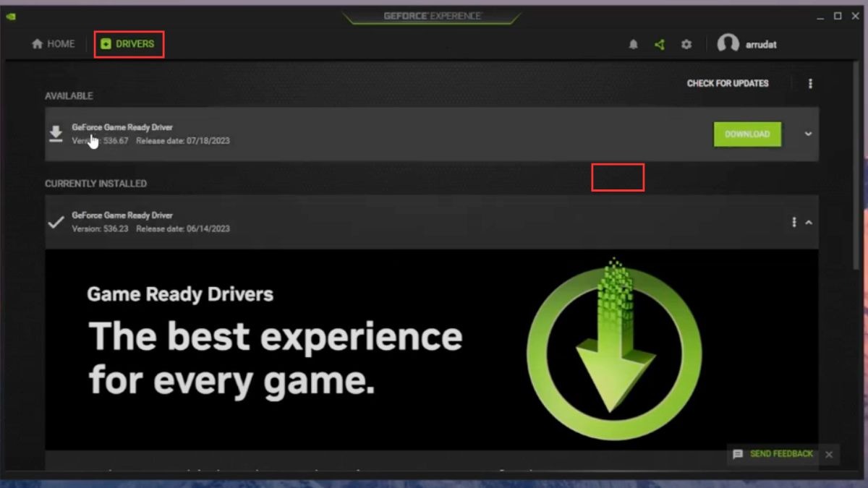This screenshot has width=868, height=488.
Task: Collapse the installed driver 536.23 details
Action: coord(809,222)
